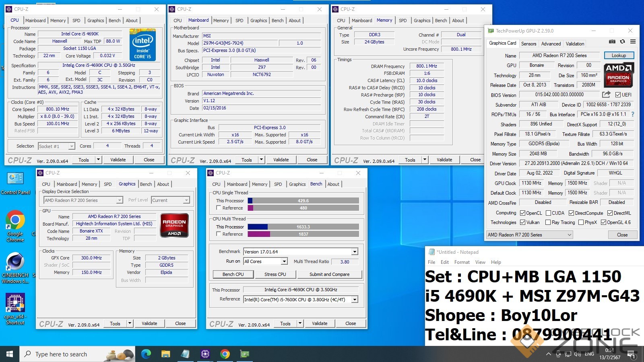Click the BIOS export share icon
Image resolution: width=644 pixels, height=362 pixels.
[606, 95]
